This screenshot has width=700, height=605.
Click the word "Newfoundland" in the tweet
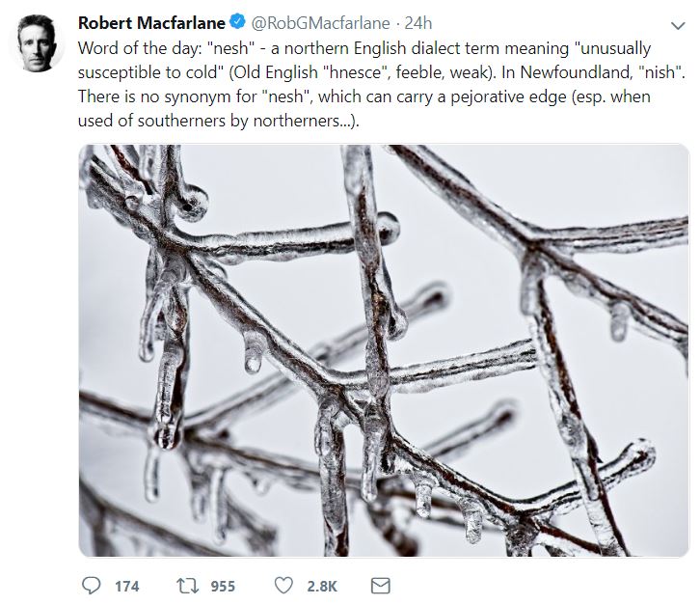click(x=574, y=72)
